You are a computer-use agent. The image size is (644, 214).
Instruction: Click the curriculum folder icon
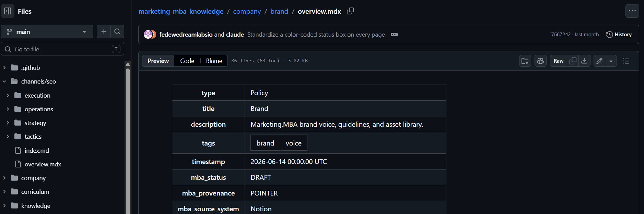14,192
